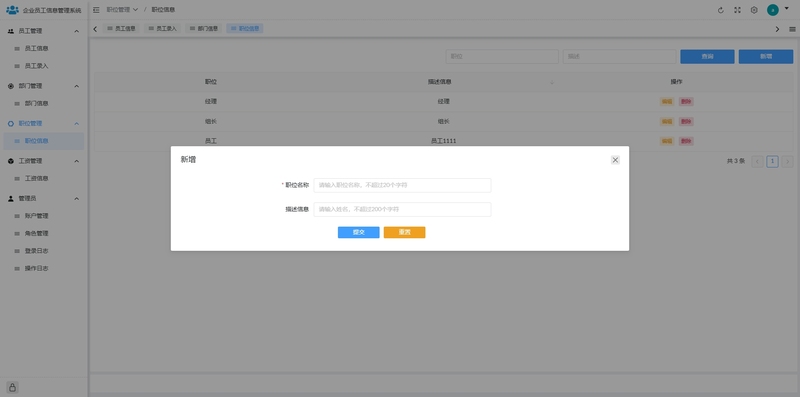Screen dimensions: 800x397
Task: Delete the 员工 row
Action: click(x=686, y=141)
